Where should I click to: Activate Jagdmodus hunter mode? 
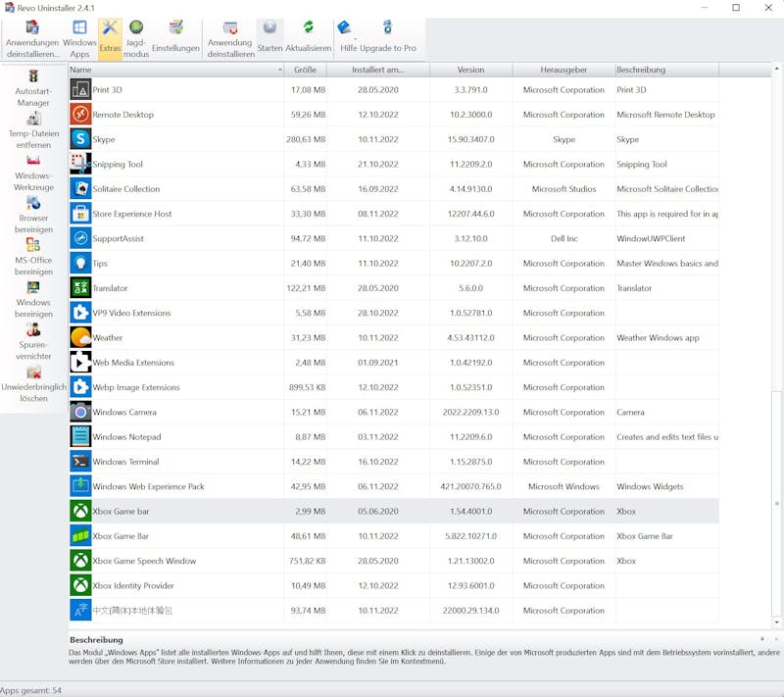(x=136, y=39)
